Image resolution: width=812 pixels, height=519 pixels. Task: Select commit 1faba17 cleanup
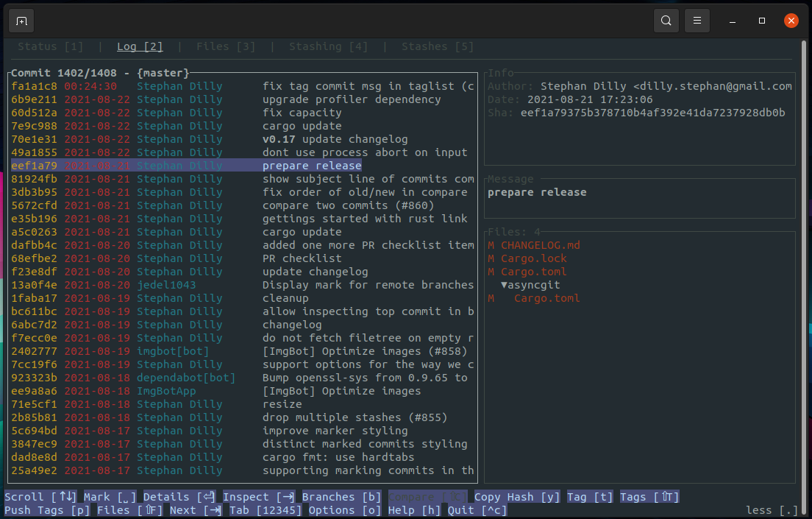tap(243, 298)
